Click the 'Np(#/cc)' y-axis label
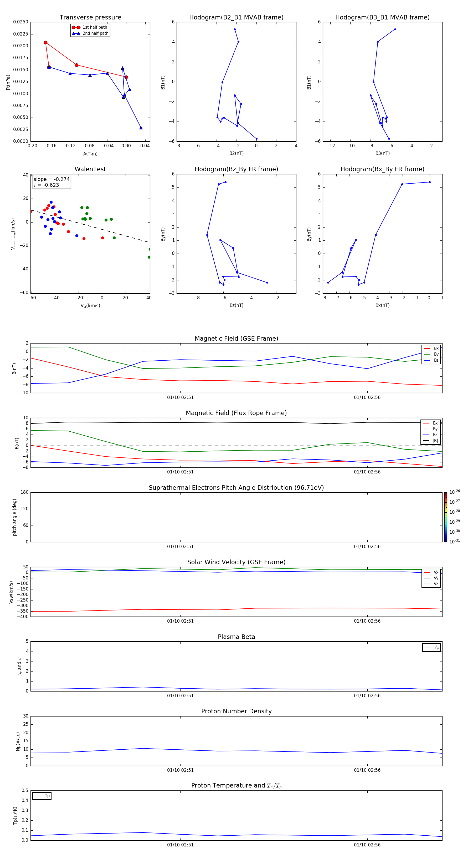 click(18, 741)
